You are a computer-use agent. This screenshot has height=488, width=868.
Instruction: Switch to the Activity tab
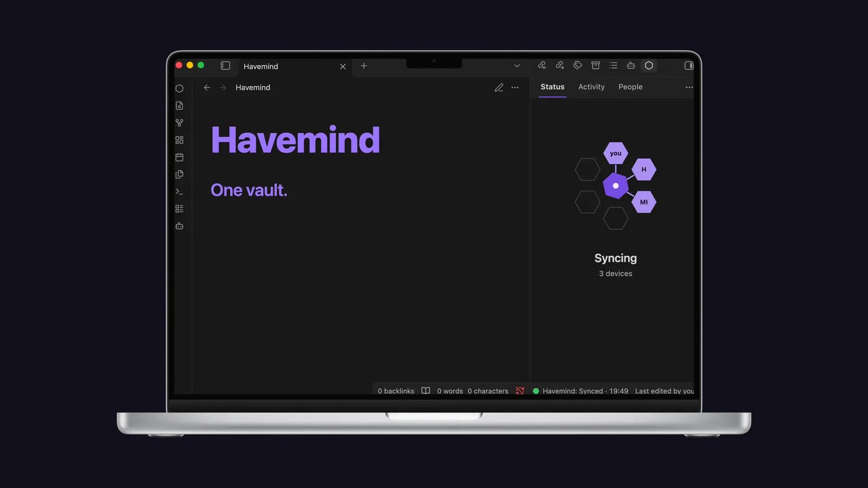click(x=591, y=87)
